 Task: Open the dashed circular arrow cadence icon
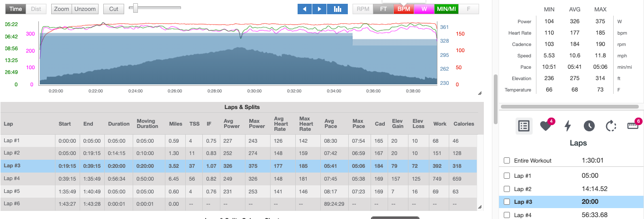point(610,126)
